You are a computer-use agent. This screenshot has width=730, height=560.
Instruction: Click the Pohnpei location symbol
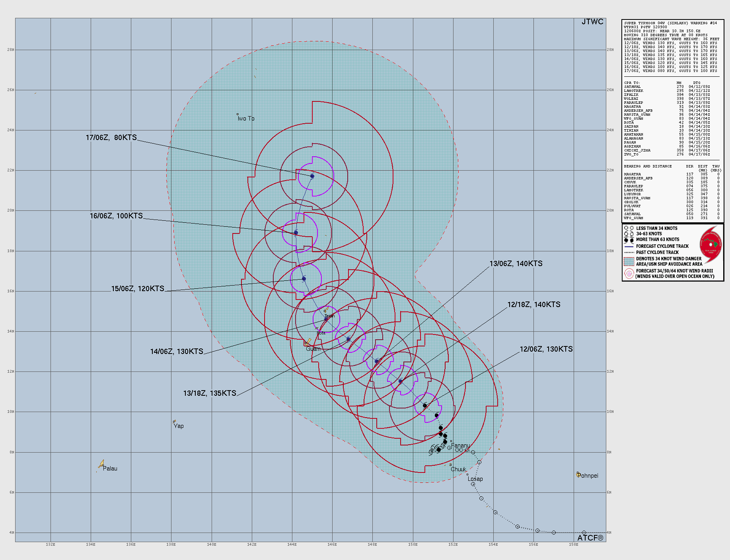578,473
